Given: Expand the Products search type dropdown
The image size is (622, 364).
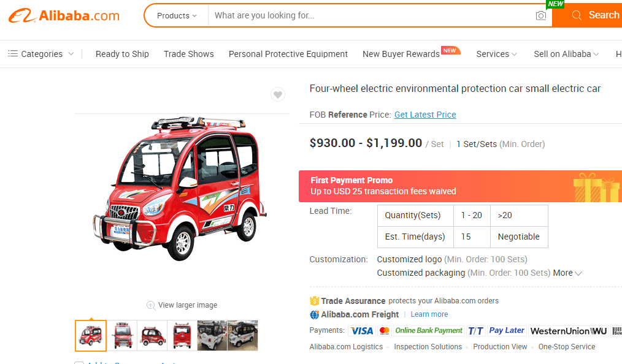Looking at the screenshot, I should 177,15.
